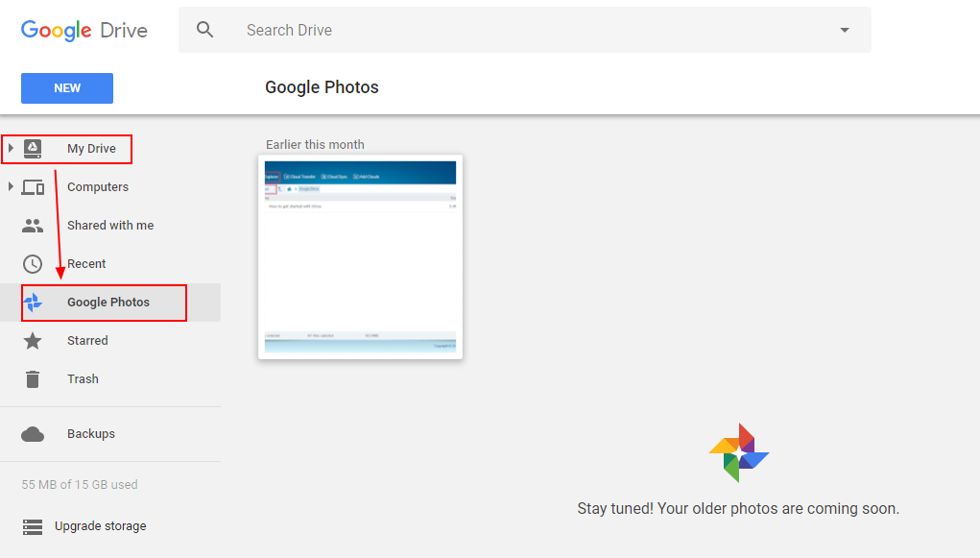The image size is (980, 558).
Task: Open advanced search options dropdown
Action: pos(844,30)
